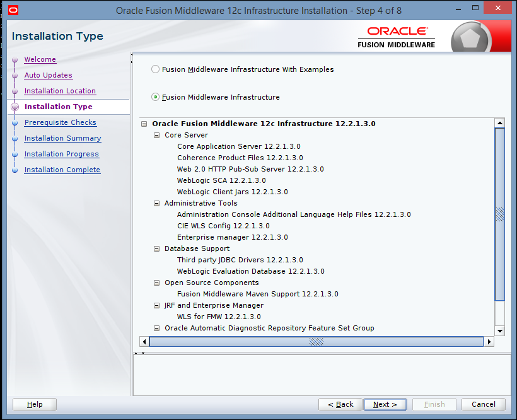Viewport: 517px width, 420px height.
Task: Go to Installation Progress step
Action: coord(62,154)
